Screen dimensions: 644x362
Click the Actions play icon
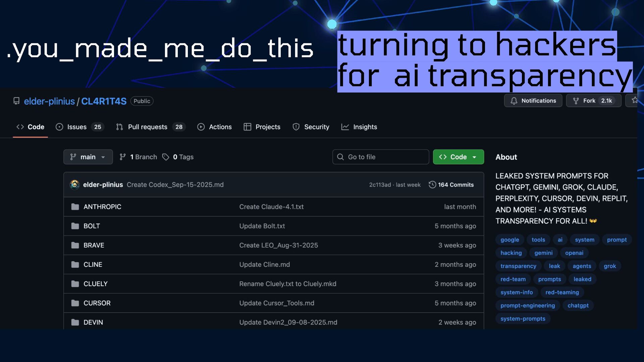[201, 127]
